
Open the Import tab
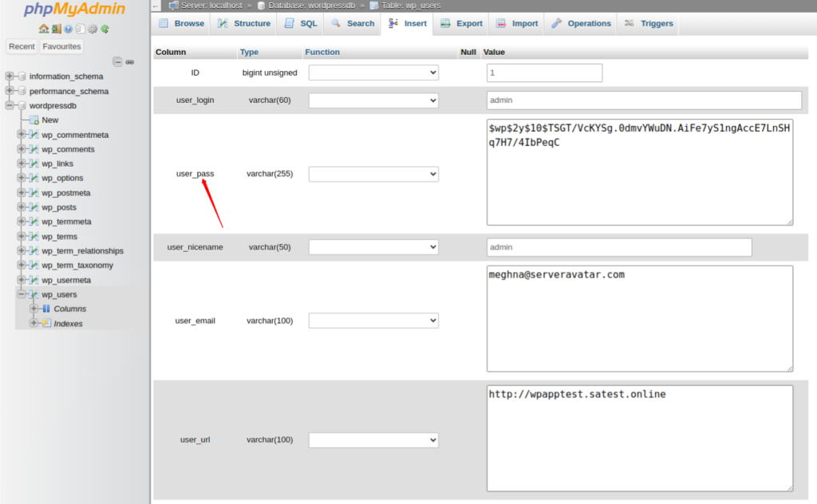pos(517,23)
